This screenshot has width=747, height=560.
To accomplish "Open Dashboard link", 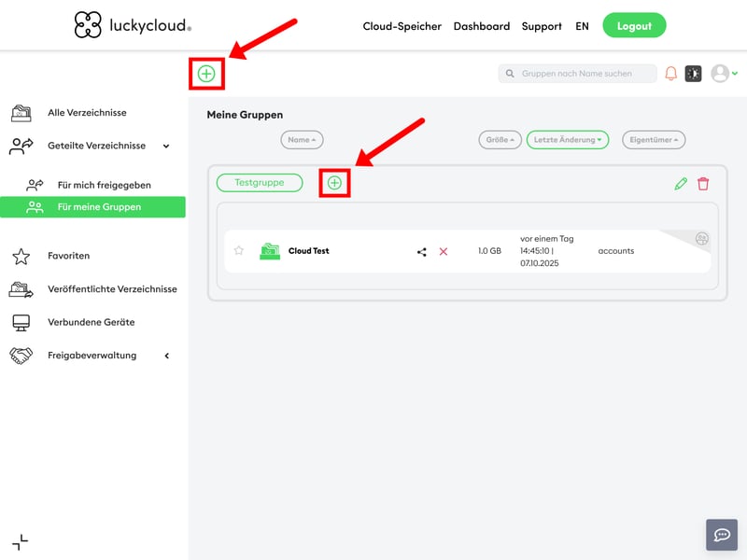I will tap(482, 26).
